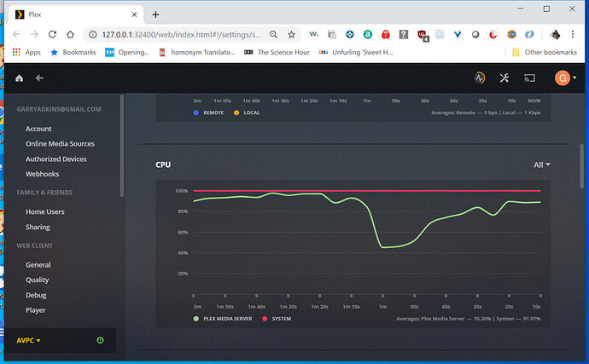Click the red lock extension icon
The image size is (589, 364).
385,34
